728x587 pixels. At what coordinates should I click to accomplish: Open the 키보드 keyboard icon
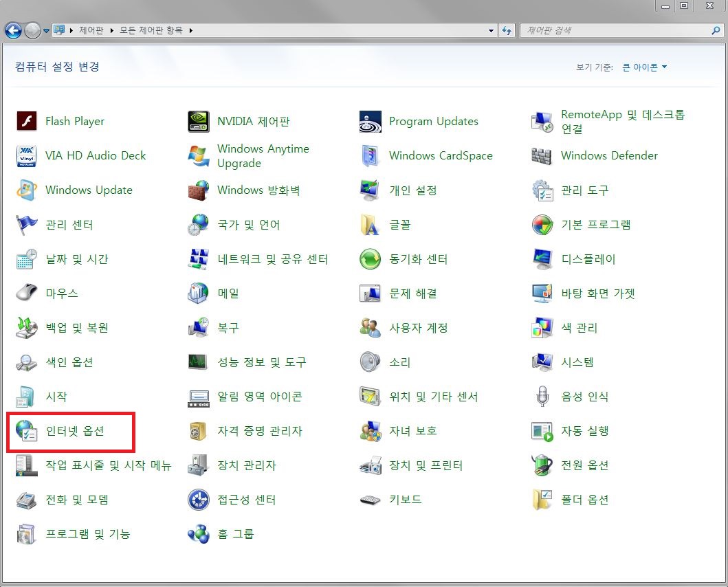(x=370, y=500)
